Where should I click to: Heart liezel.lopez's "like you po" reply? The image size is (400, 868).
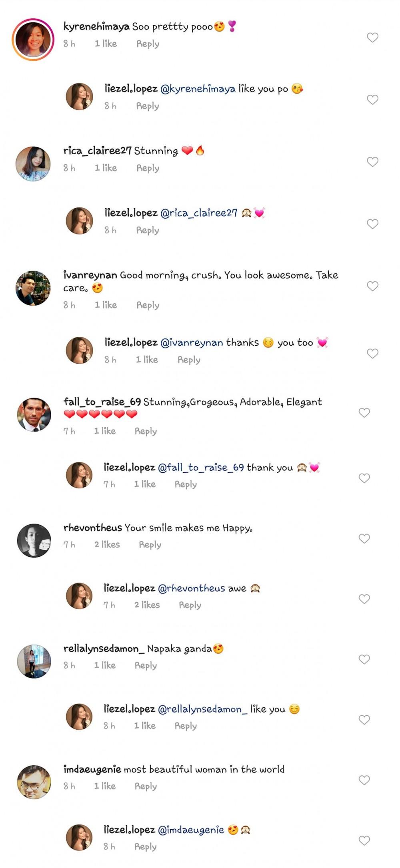372,100
